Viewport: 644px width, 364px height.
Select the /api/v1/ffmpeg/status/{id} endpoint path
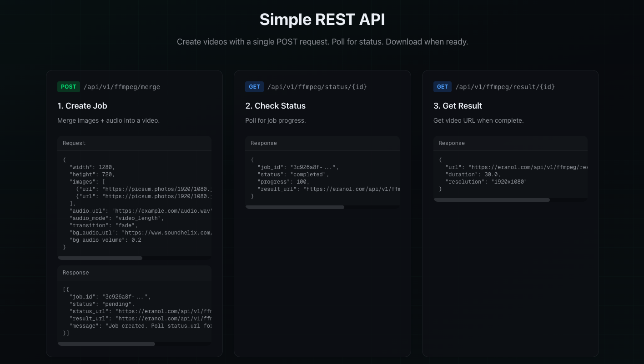[317, 87]
